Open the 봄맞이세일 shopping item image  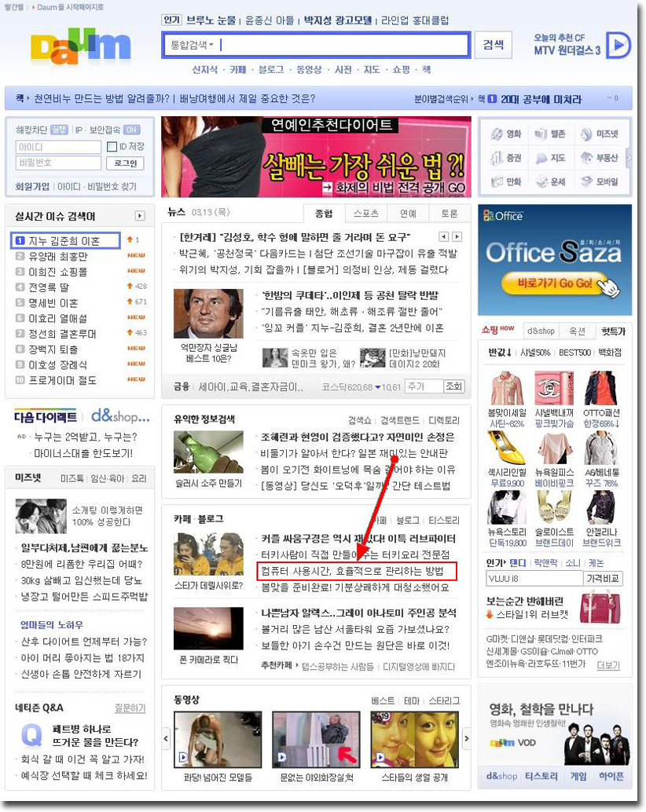507,388
